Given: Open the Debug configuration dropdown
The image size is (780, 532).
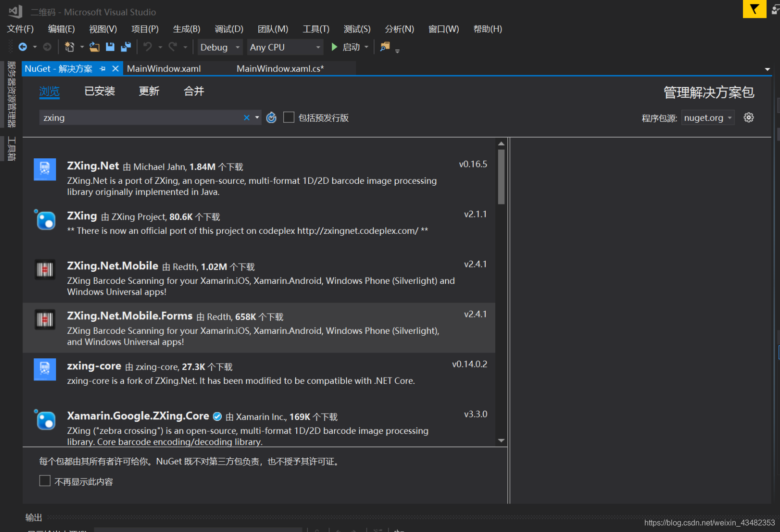Looking at the screenshot, I should tap(220, 47).
